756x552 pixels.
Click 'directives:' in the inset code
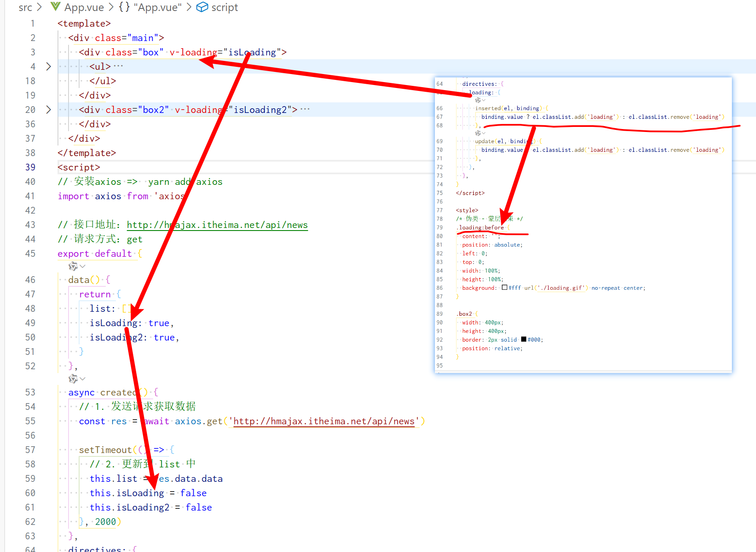click(480, 84)
